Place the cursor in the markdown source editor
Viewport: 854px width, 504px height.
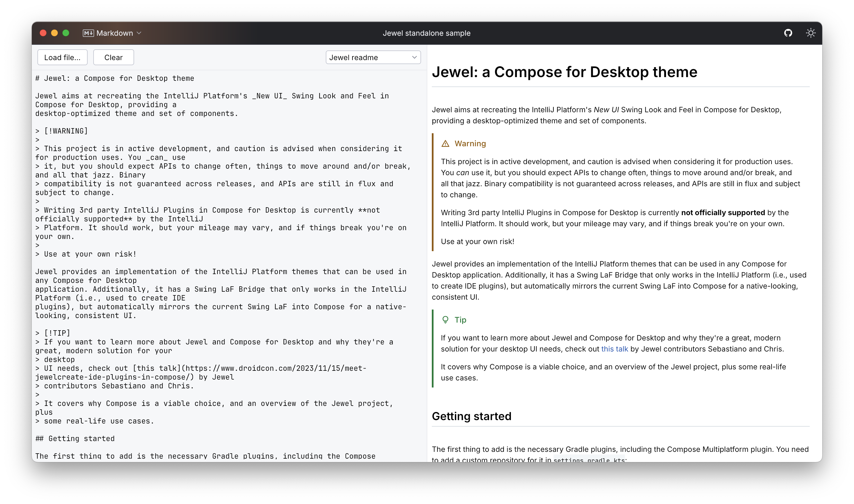221,238
